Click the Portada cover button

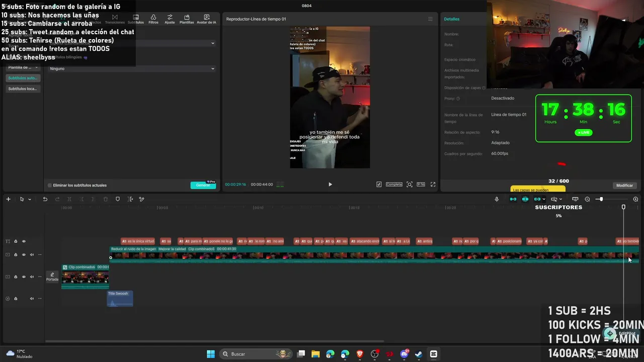point(52,277)
